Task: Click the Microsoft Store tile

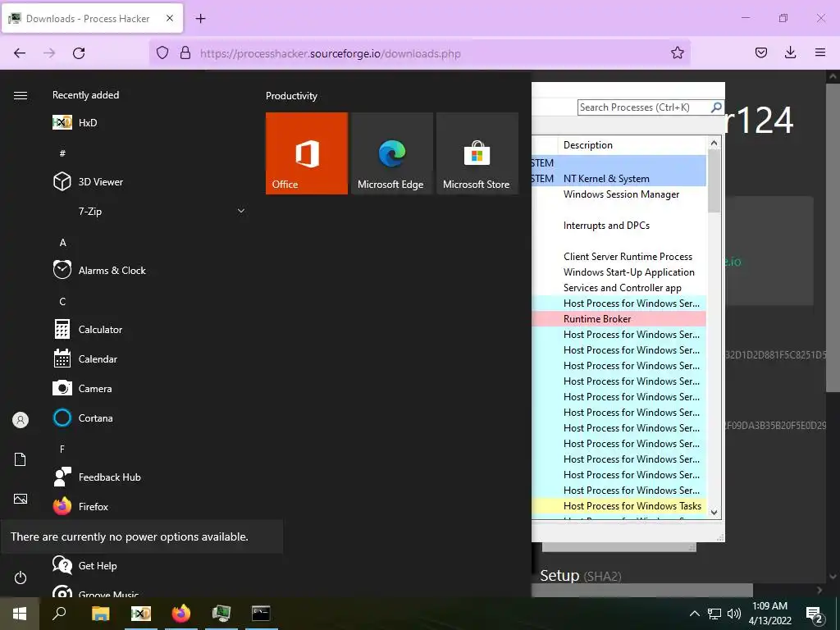Action: point(477,153)
